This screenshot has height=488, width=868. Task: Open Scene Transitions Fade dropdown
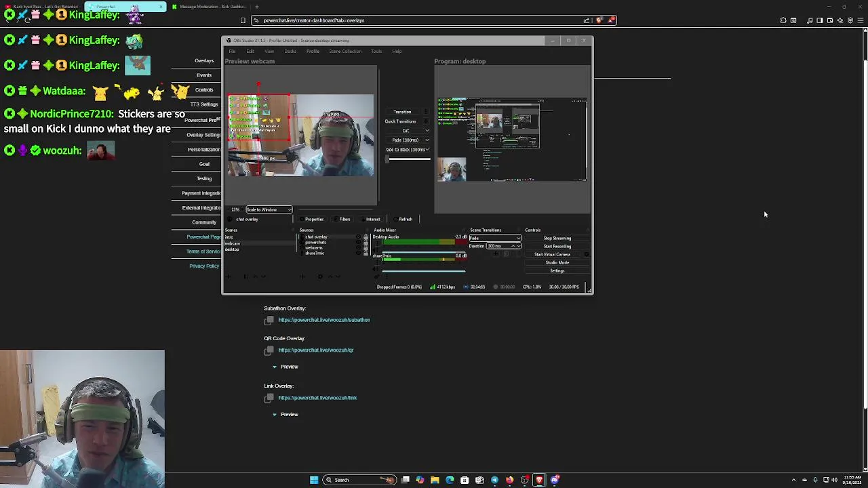(495, 239)
